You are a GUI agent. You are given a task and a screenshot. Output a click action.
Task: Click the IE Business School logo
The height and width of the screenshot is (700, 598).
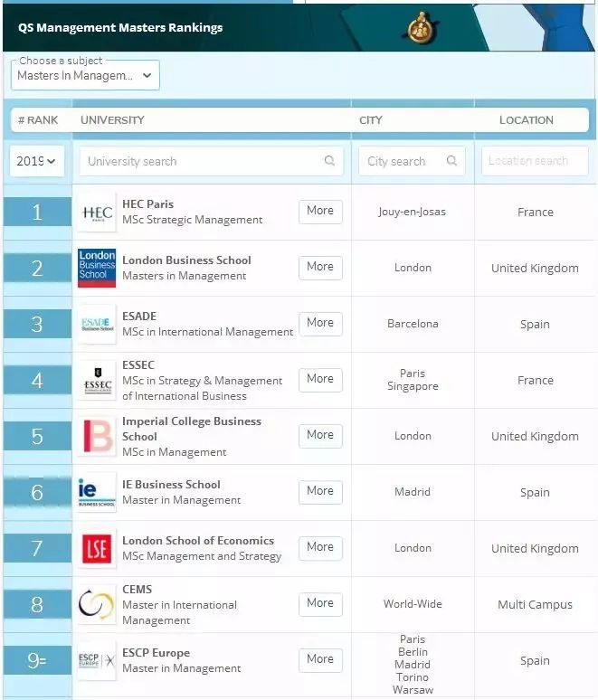[x=97, y=493]
